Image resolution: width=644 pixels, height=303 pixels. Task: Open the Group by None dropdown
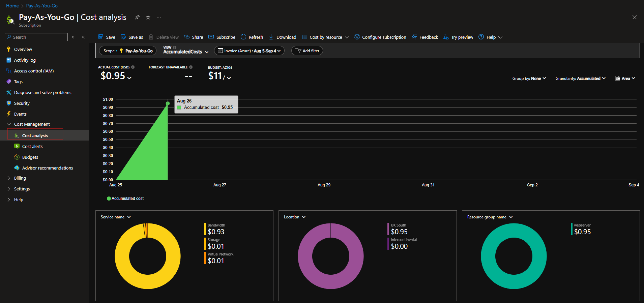[529, 79]
